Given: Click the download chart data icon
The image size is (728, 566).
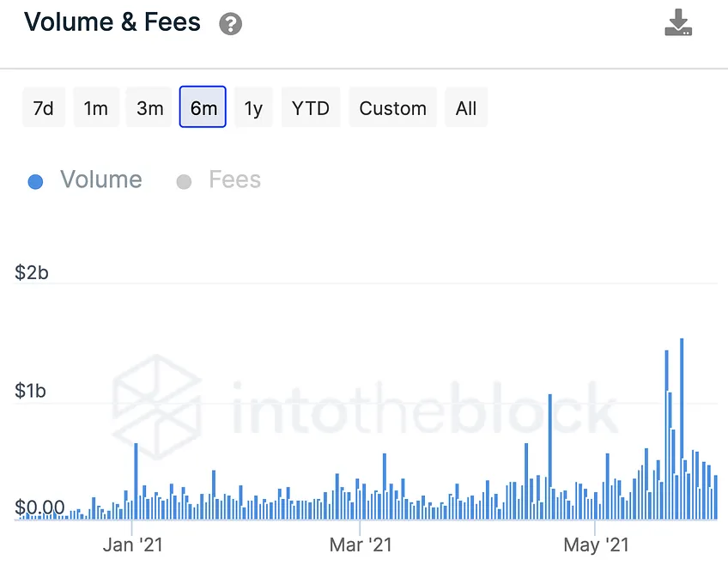Looking at the screenshot, I should 678,22.
